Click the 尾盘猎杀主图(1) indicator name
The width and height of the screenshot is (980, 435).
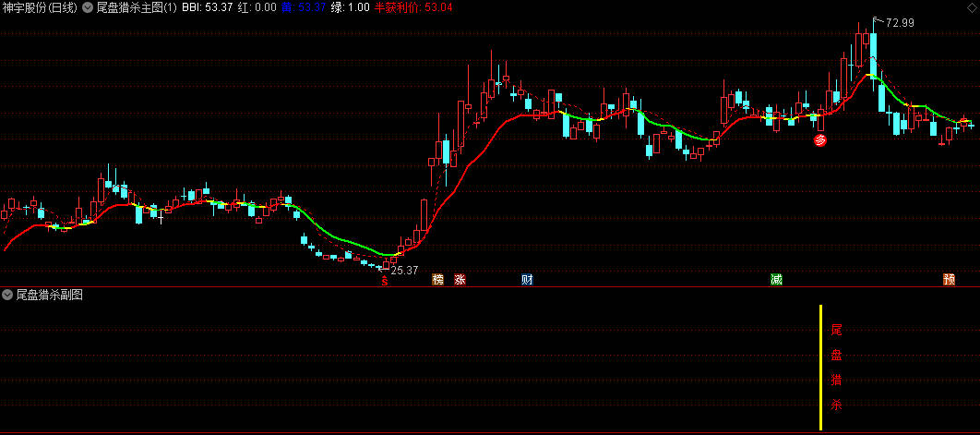pyautogui.click(x=137, y=7)
